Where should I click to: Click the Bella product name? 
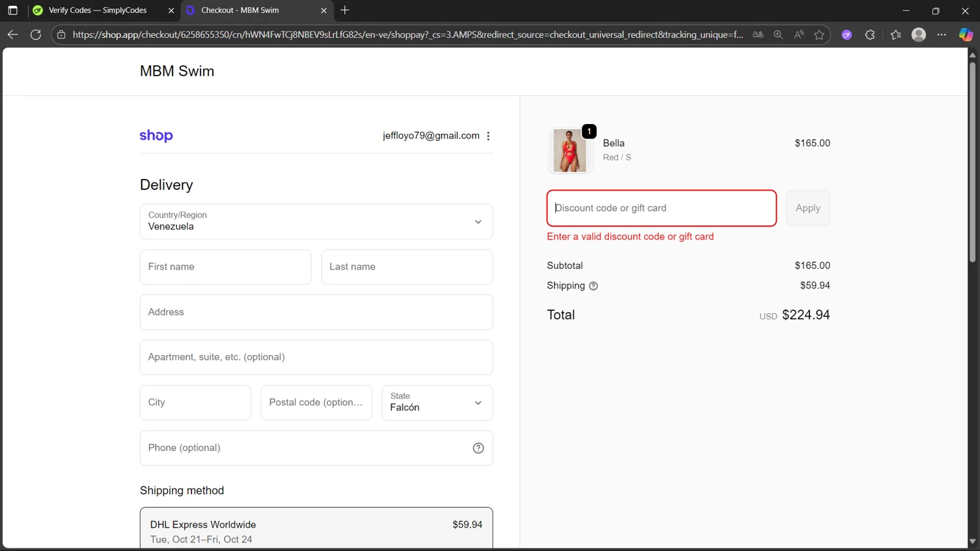613,143
